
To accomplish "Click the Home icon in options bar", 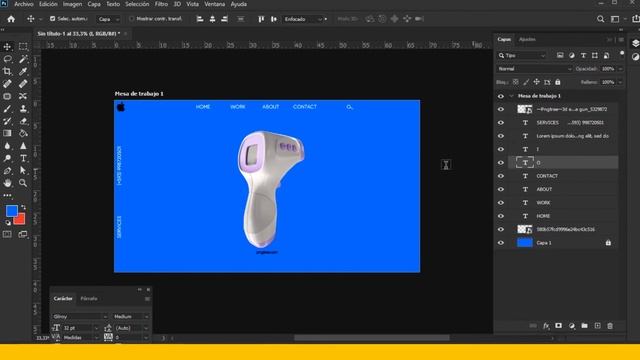I will tap(11, 19).
